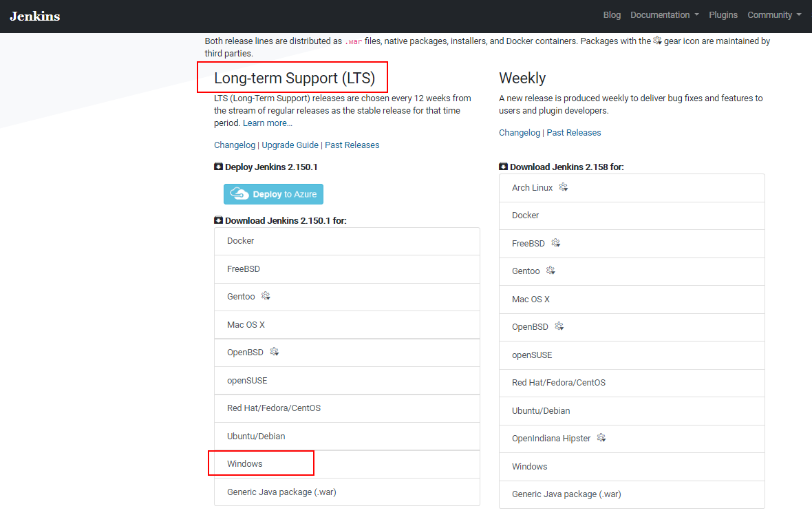Click the Long-term Support (LTS) heading
The image size is (812, 515).
[294, 78]
